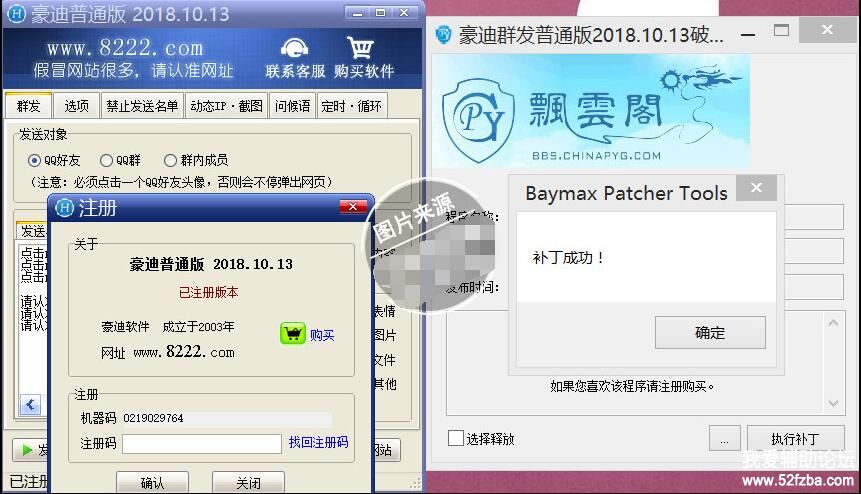Switch to the 动态IP·截图 tab
861x494 pixels.
[x=226, y=105]
